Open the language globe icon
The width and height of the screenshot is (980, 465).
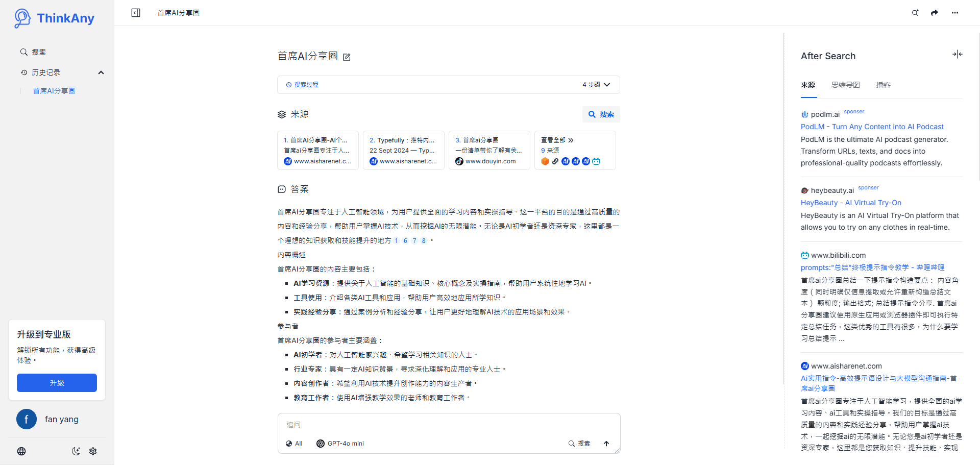pos(21,451)
